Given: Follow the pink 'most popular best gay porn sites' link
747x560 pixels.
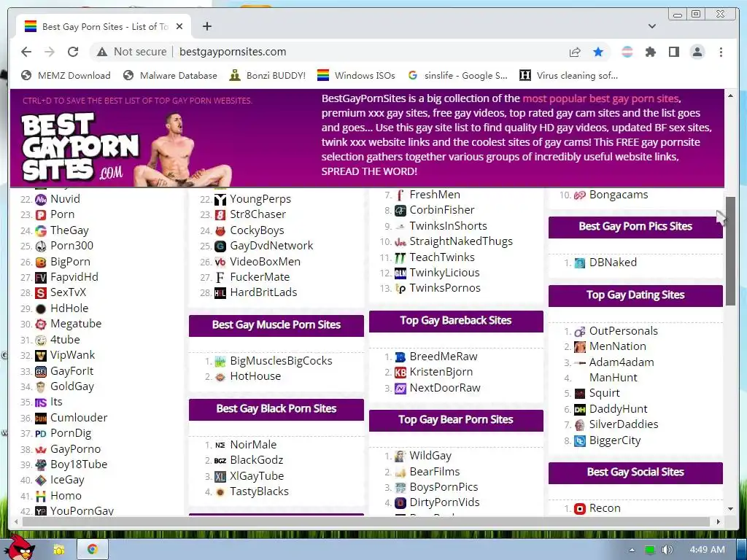Looking at the screenshot, I should (x=600, y=98).
